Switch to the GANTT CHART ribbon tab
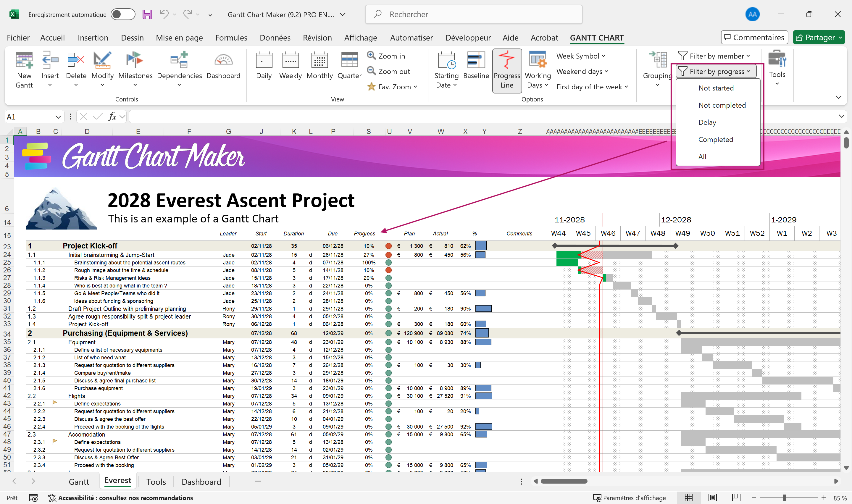 click(597, 38)
